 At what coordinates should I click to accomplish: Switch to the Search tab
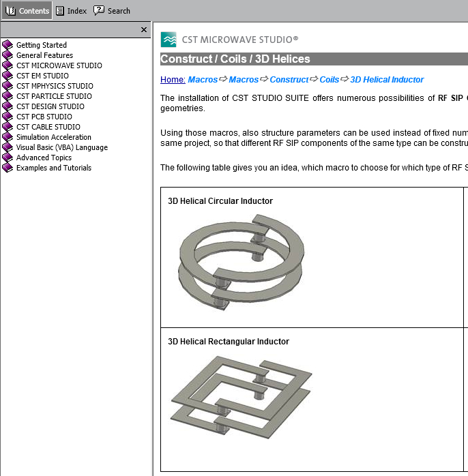coord(111,11)
